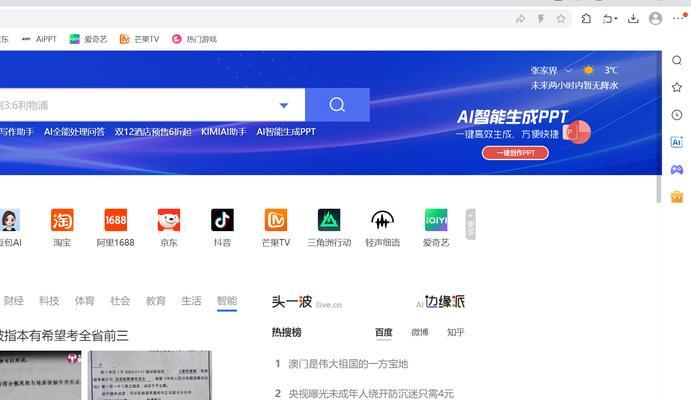Click the AI 边缘派 logo
The image size is (691, 400).
[x=440, y=302]
